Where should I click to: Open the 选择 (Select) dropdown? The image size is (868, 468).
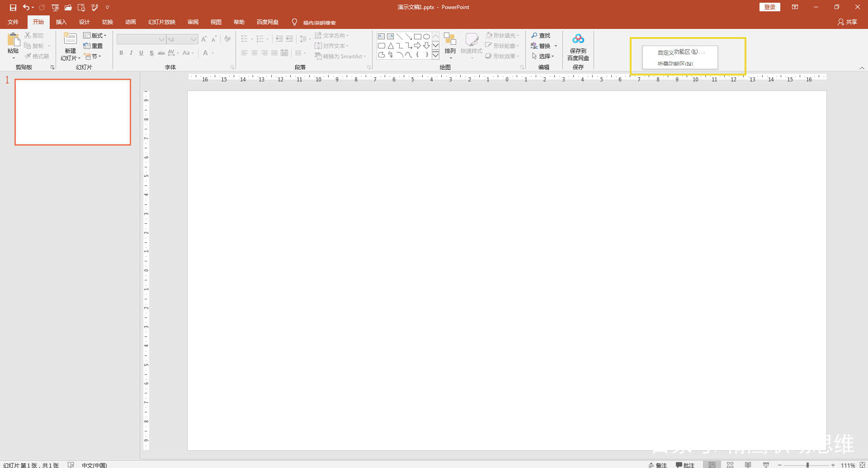click(x=543, y=56)
